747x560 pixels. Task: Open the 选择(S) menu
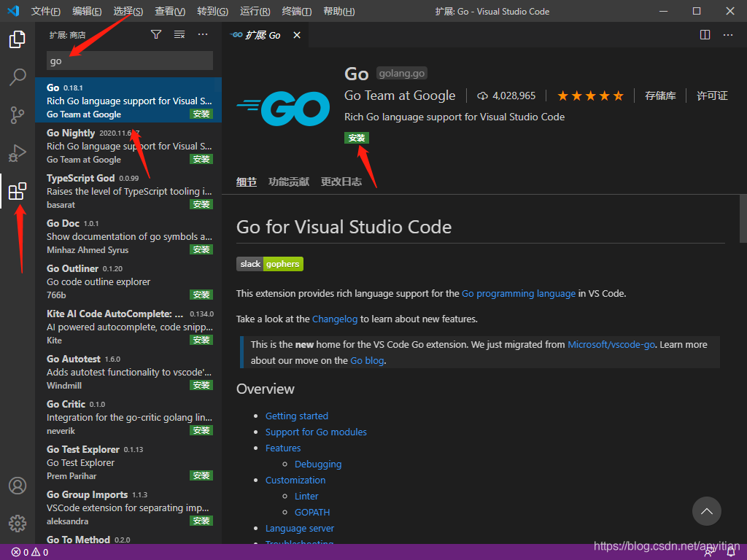(x=128, y=12)
